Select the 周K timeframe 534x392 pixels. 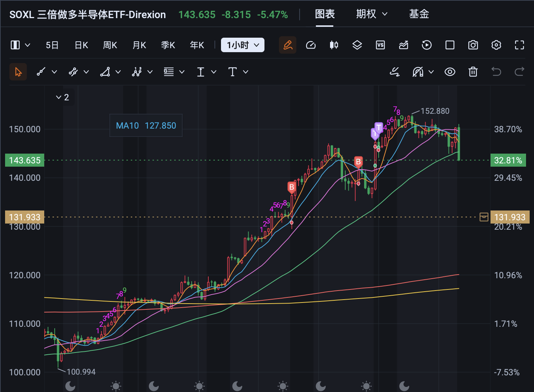point(110,45)
